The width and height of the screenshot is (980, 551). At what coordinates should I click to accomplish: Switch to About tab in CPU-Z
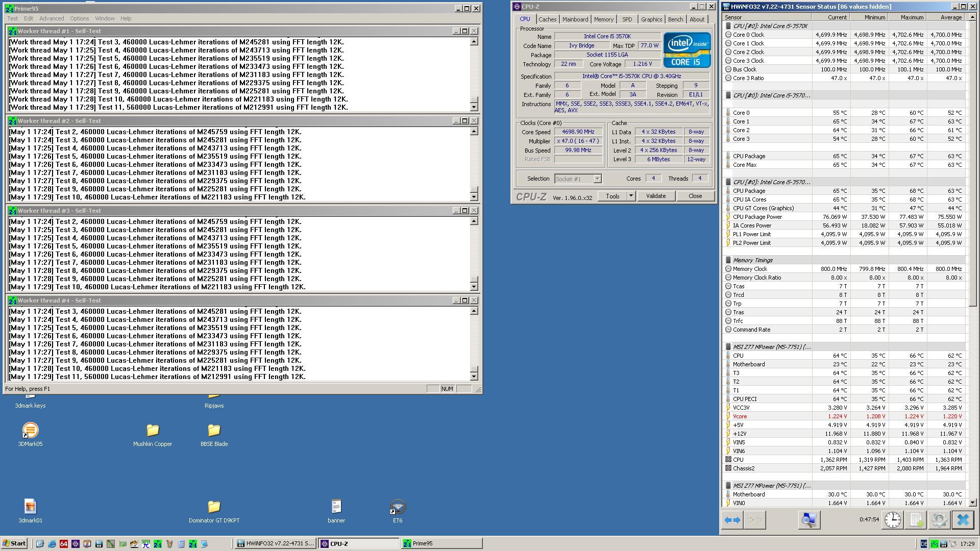tap(697, 19)
